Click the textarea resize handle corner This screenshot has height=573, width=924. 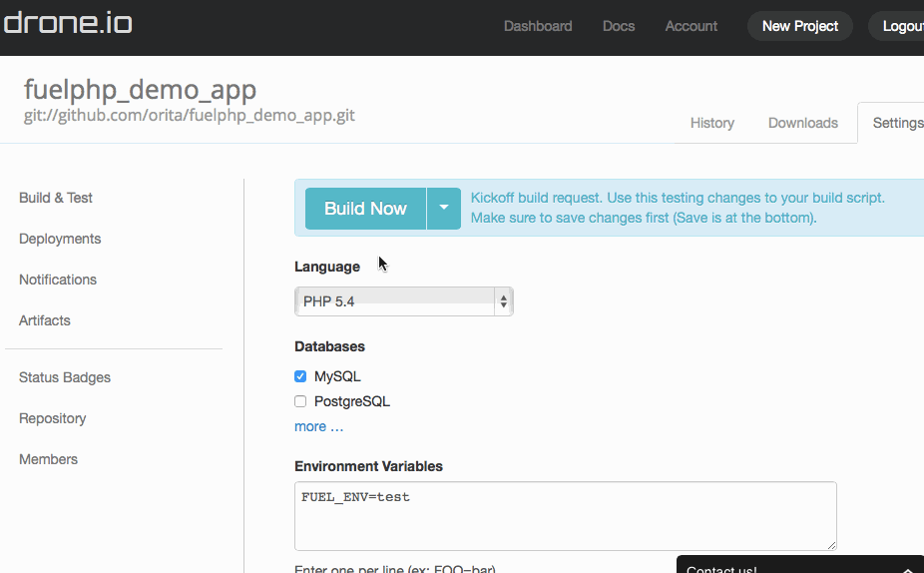pos(831,545)
